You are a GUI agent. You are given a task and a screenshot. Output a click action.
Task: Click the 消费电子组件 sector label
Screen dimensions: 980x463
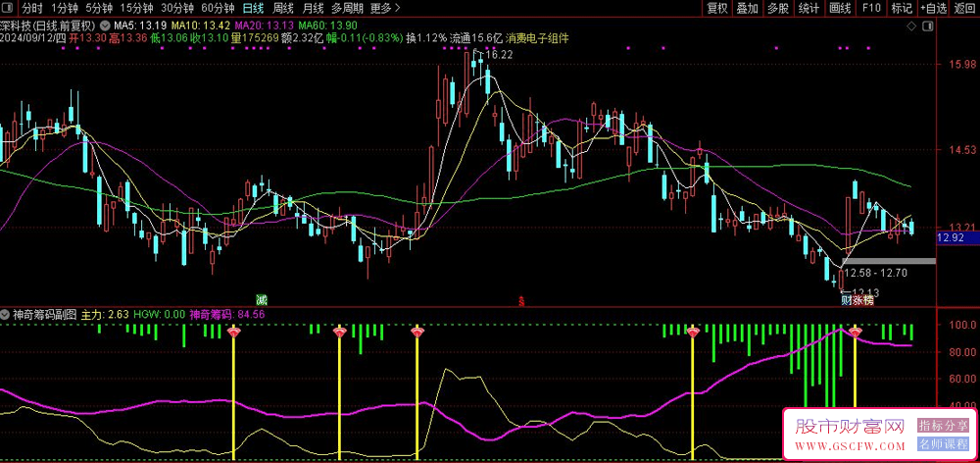538,38
